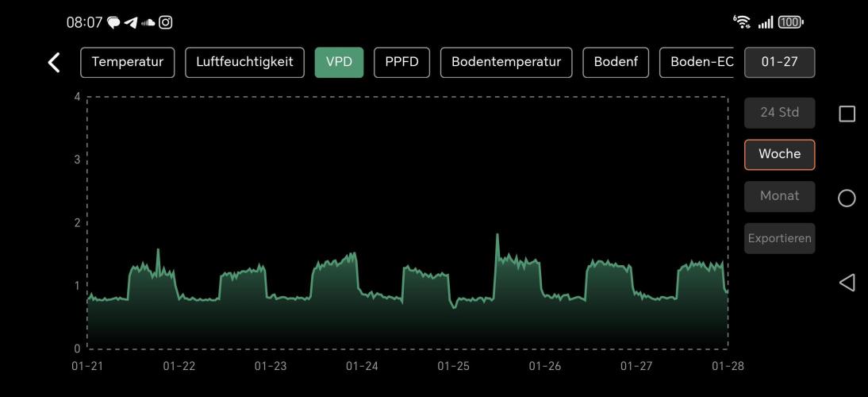The height and width of the screenshot is (397, 868).
Task: Open the chat bubble notification icon
Action: [x=113, y=23]
